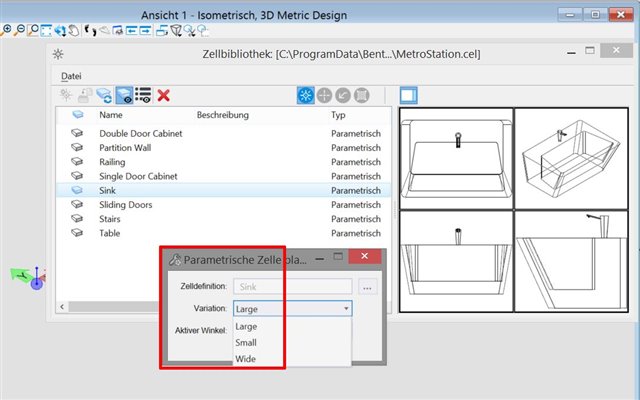Choose Large in Variation list
Image resolution: width=640 pixels, height=400 pixels.
(x=292, y=327)
